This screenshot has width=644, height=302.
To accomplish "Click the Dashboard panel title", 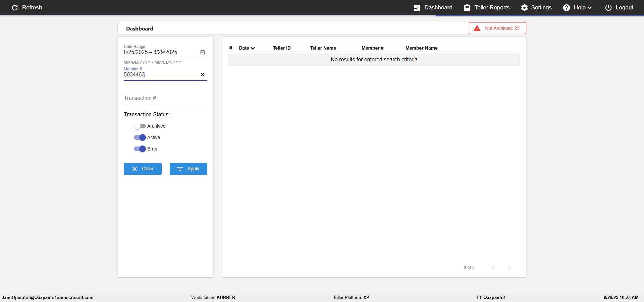I will 140,28.
